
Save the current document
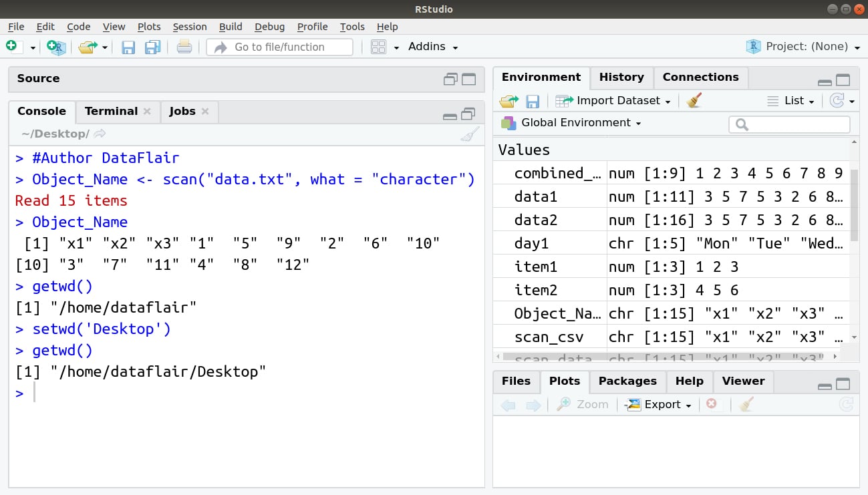(x=128, y=46)
